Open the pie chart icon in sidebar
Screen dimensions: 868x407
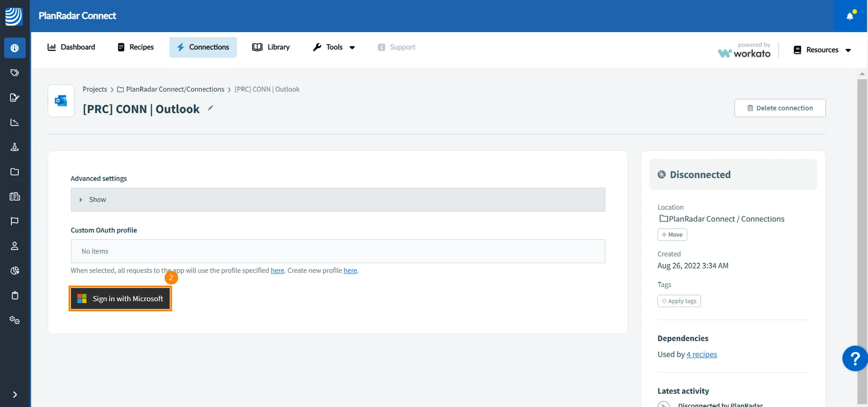(15, 270)
